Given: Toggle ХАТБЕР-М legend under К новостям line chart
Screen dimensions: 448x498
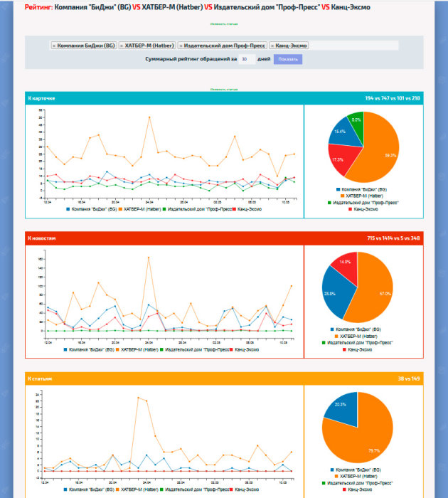Looking at the screenshot, I should (137, 350).
